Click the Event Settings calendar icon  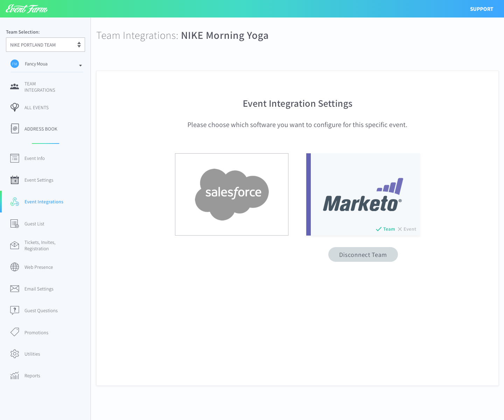[15, 180]
